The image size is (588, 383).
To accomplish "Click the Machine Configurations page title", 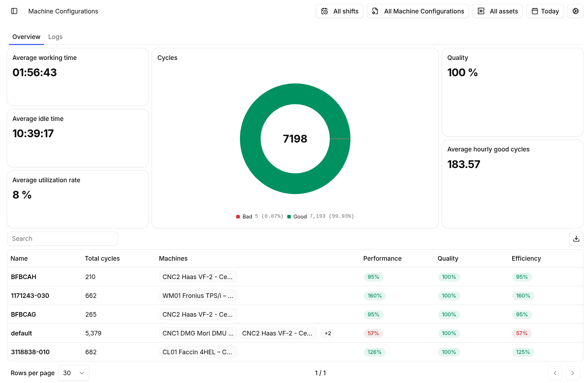I will tap(63, 11).
